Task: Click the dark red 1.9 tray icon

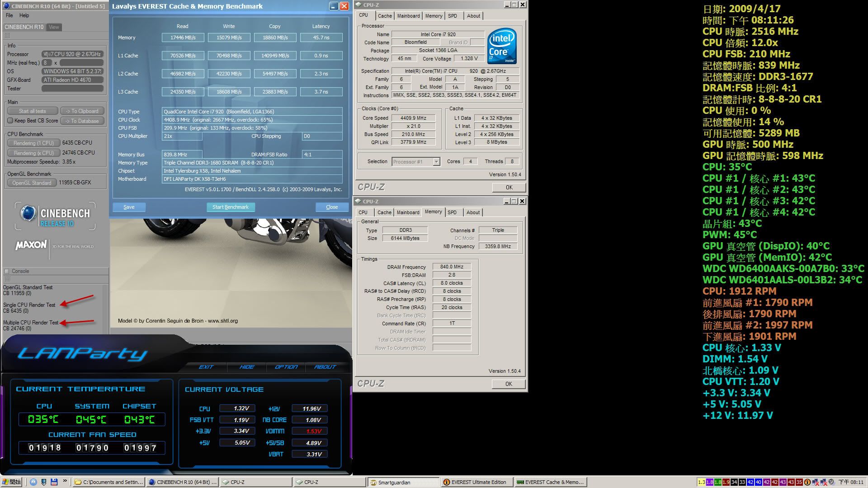Action: 726,482
